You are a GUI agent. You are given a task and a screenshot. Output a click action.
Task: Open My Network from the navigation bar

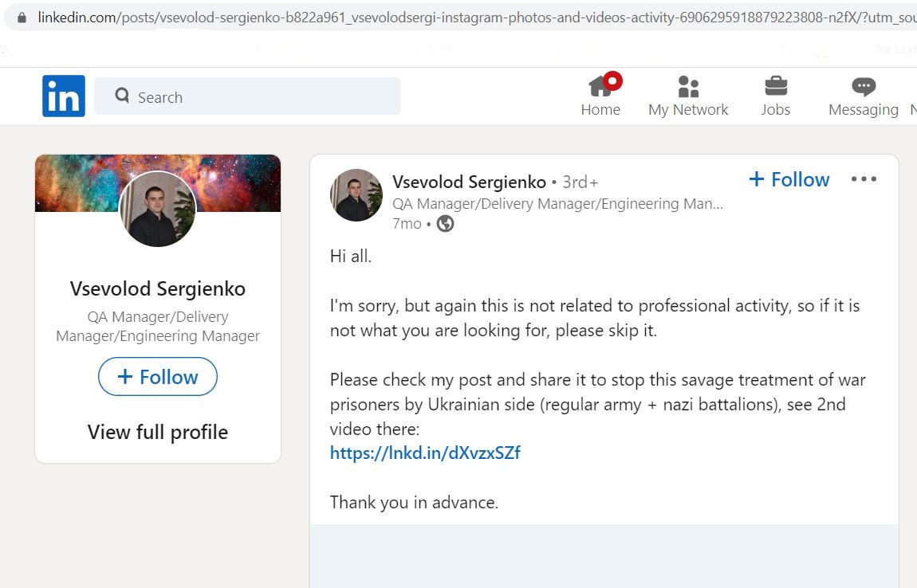click(688, 96)
